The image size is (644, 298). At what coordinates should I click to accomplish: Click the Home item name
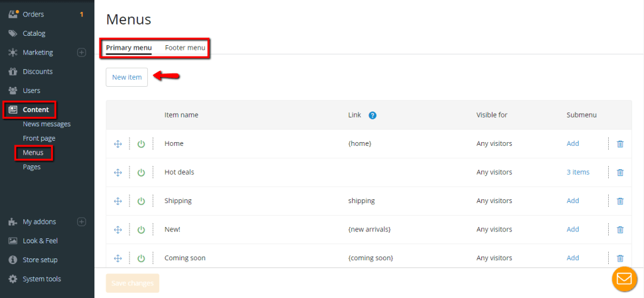174,144
